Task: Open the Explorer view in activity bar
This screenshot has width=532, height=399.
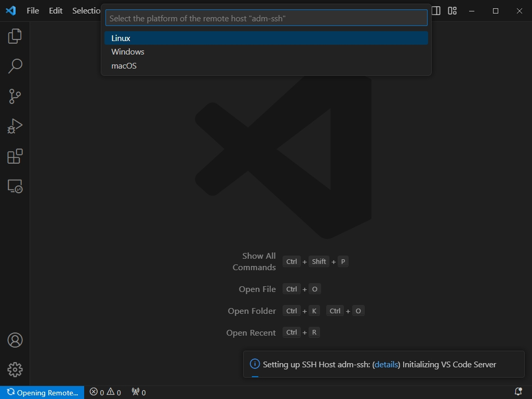Action: click(15, 36)
